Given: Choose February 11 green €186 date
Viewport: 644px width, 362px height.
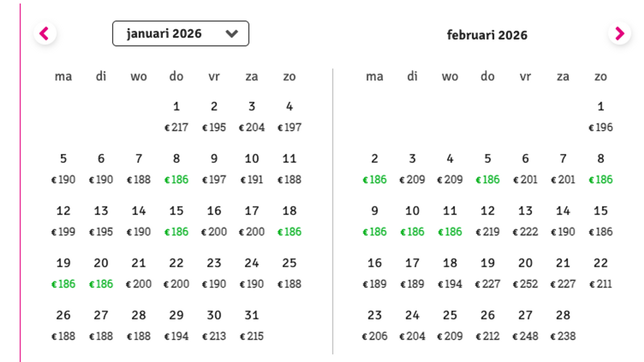Looking at the screenshot, I should 450,221.
